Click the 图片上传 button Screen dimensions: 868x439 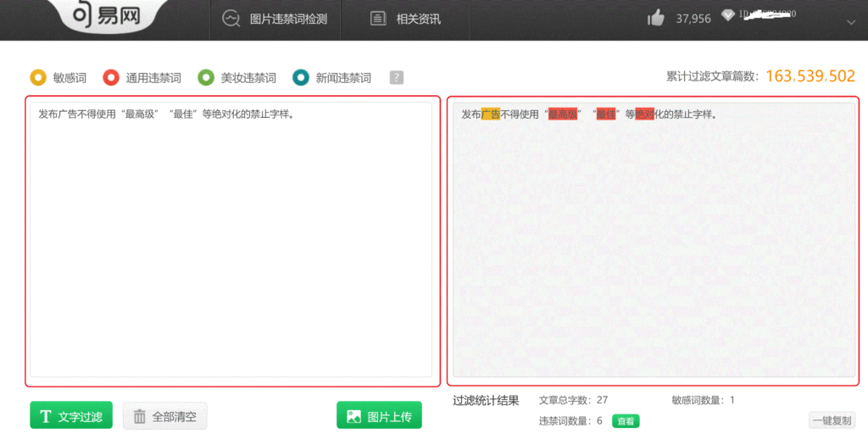[x=379, y=416]
